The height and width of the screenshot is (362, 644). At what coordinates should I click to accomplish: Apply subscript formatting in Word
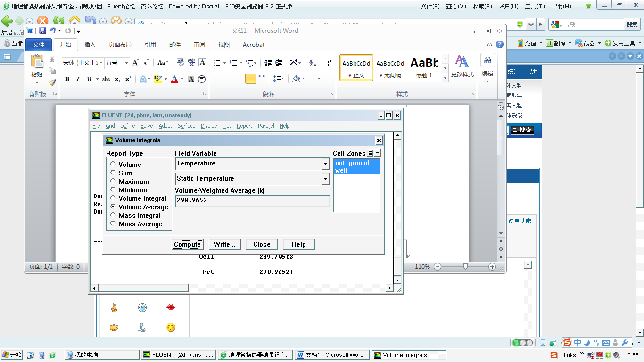[117, 79]
